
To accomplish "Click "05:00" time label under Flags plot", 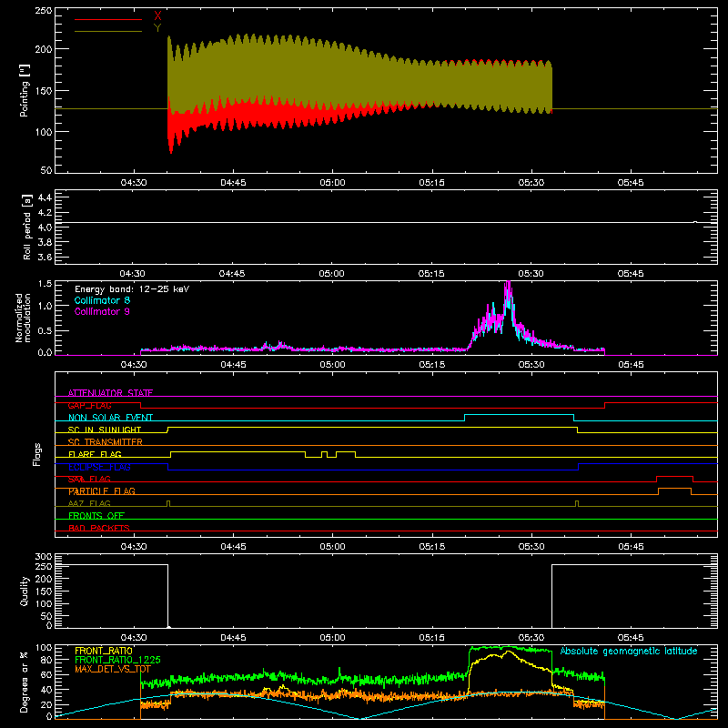I will tap(332, 547).
